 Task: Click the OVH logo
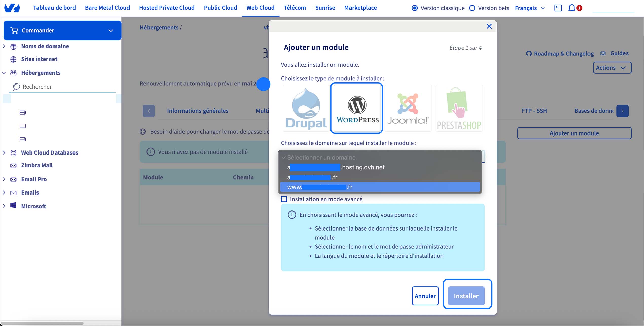(12, 8)
